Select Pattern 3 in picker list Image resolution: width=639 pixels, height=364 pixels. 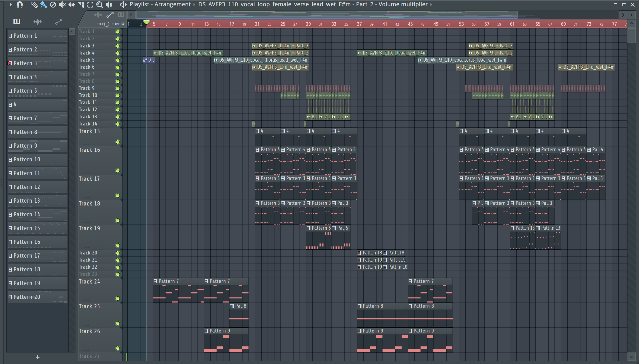[37, 63]
